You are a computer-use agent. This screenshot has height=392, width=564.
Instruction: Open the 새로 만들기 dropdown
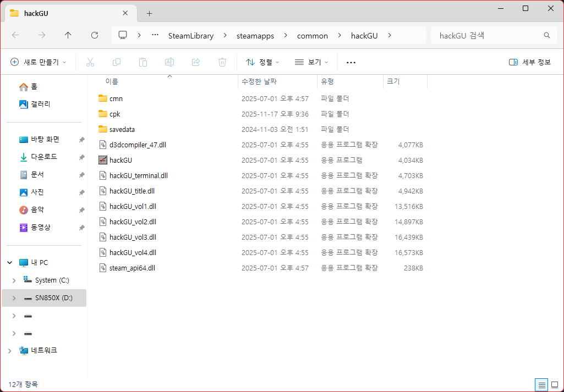[39, 62]
